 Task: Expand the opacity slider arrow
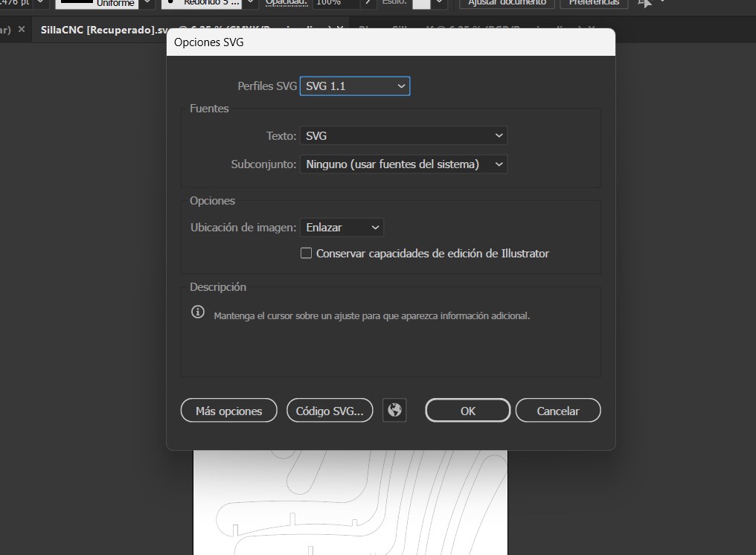point(368,3)
